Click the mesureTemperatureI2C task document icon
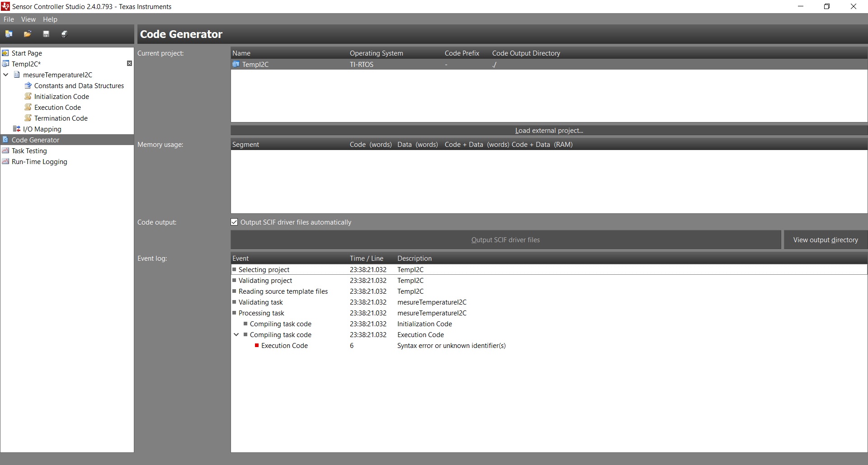 17,75
